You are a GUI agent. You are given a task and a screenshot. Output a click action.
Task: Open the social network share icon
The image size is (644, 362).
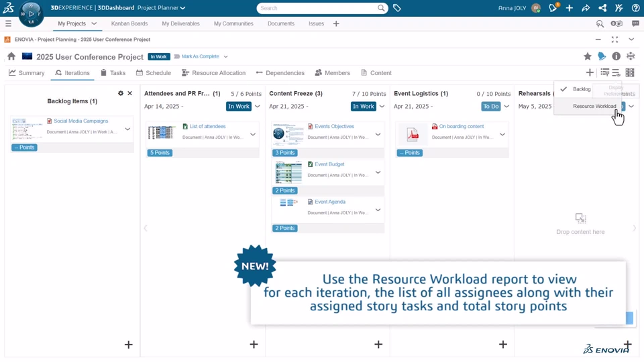pyautogui.click(x=602, y=8)
